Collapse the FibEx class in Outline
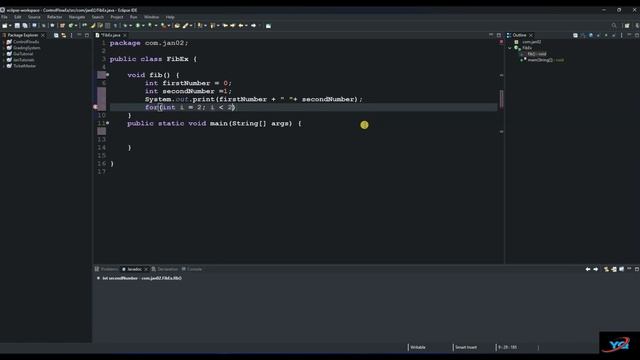 (x=510, y=48)
